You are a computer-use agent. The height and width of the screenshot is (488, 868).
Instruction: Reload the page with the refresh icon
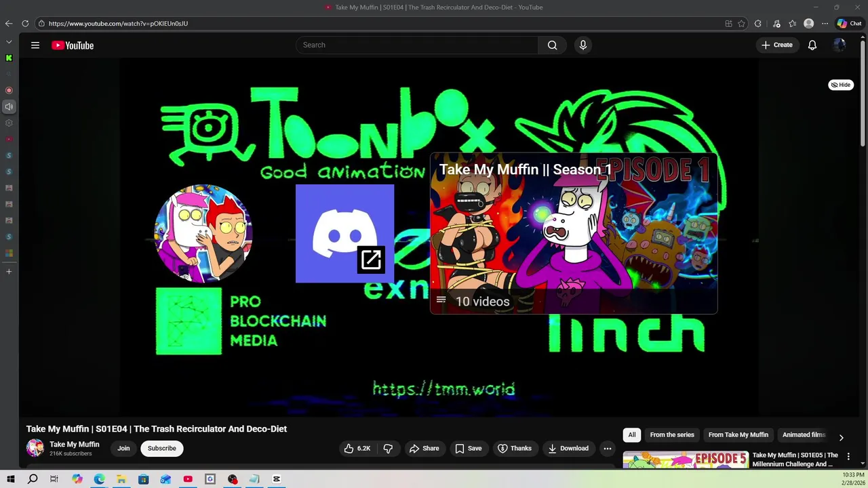(x=25, y=24)
